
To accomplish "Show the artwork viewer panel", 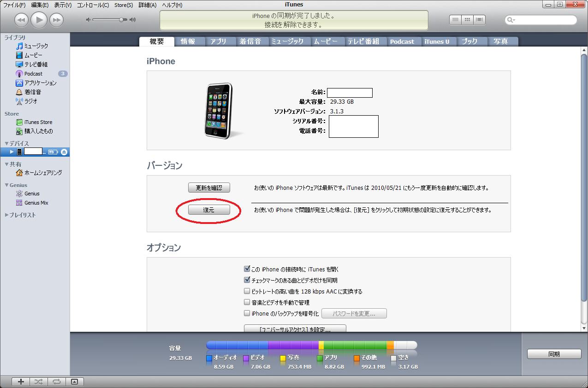I will point(74,382).
